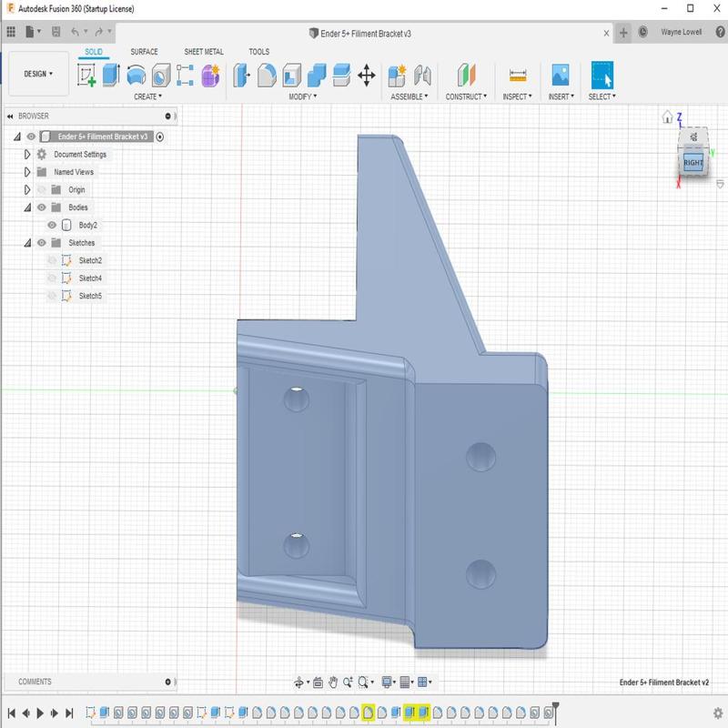Toggle visibility of Ender 5+ Filiment Bracket v3 root

coord(31,136)
